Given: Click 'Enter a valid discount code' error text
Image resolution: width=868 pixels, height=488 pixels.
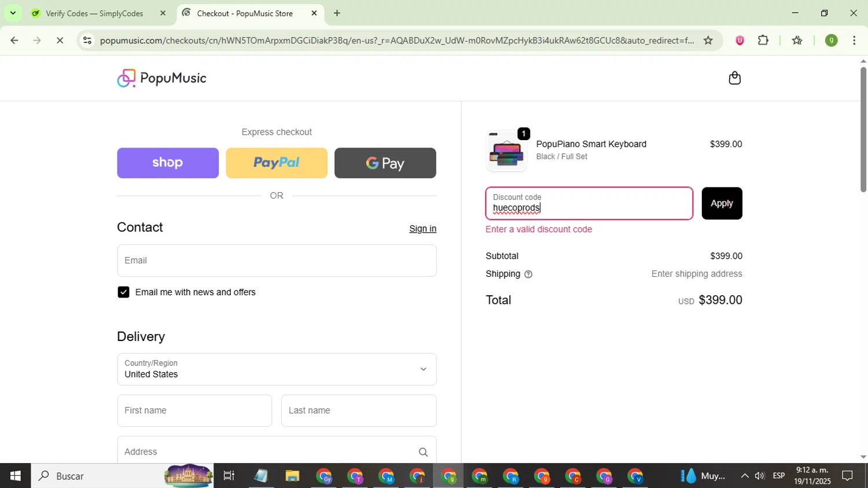Looking at the screenshot, I should 539,229.
